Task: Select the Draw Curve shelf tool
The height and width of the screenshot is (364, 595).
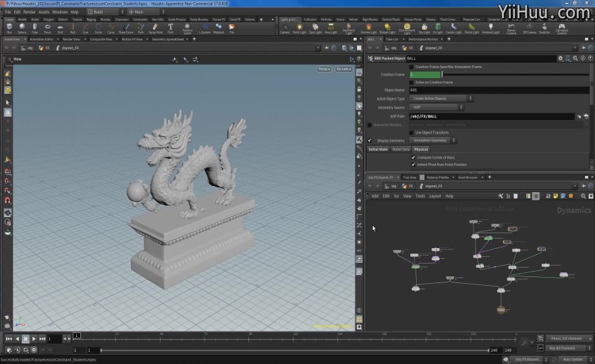Action: point(126,28)
